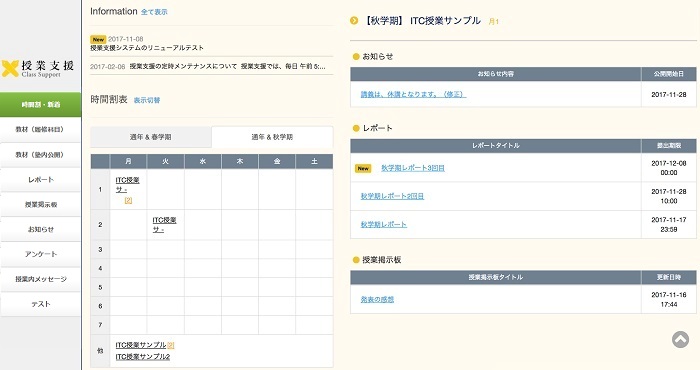Switch to the 通年 & 春学期 tab
700x370 pixels.
point(150,137)
